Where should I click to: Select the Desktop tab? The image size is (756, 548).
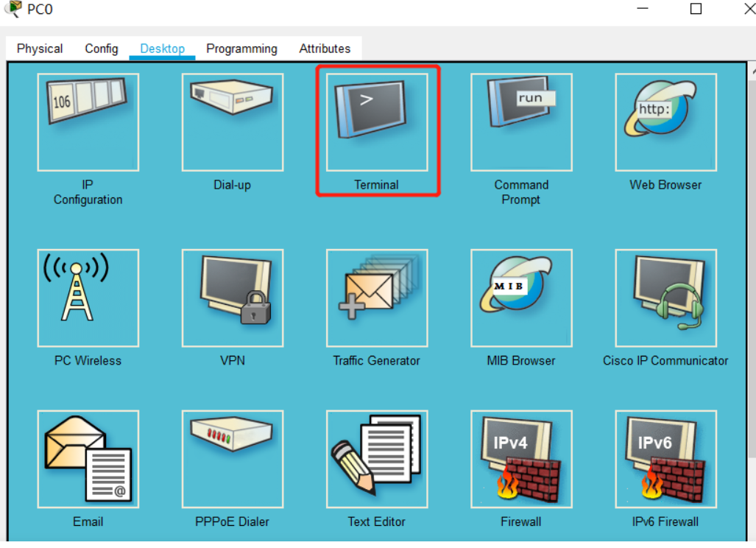pyautogui.click(x=163, y=49)
